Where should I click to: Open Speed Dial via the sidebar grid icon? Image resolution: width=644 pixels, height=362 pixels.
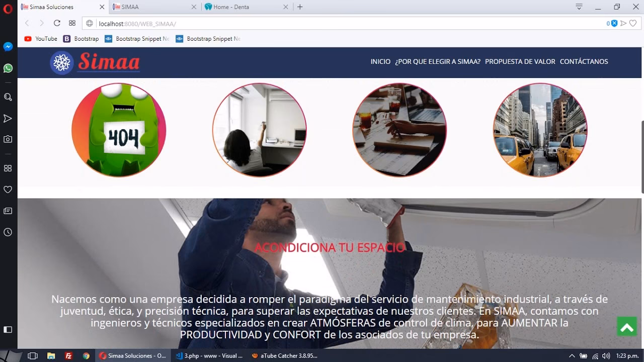(7, 168)
